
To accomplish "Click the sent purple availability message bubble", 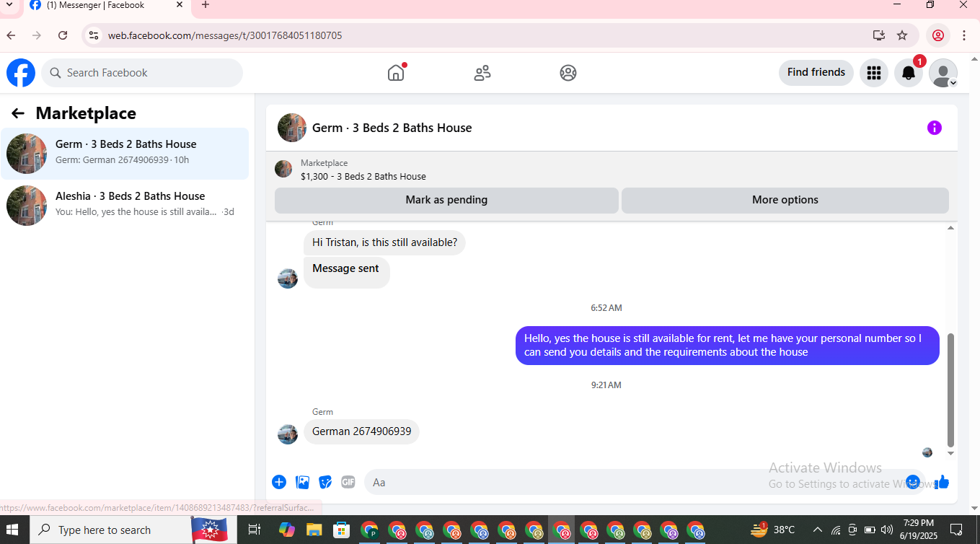I will click(x=728, y=346).
